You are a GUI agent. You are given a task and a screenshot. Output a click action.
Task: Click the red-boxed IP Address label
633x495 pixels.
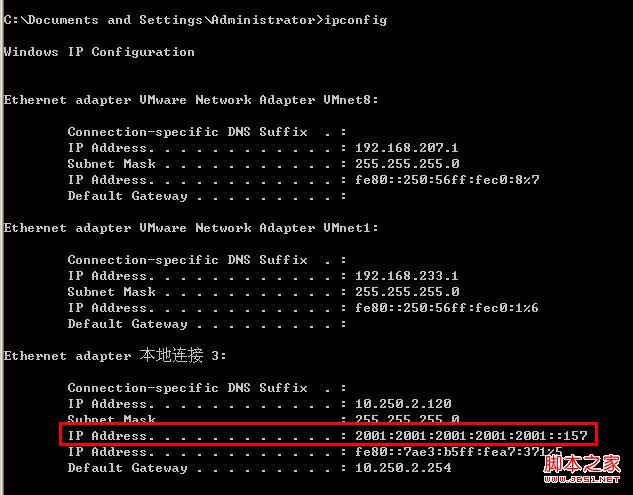point(111,436)
